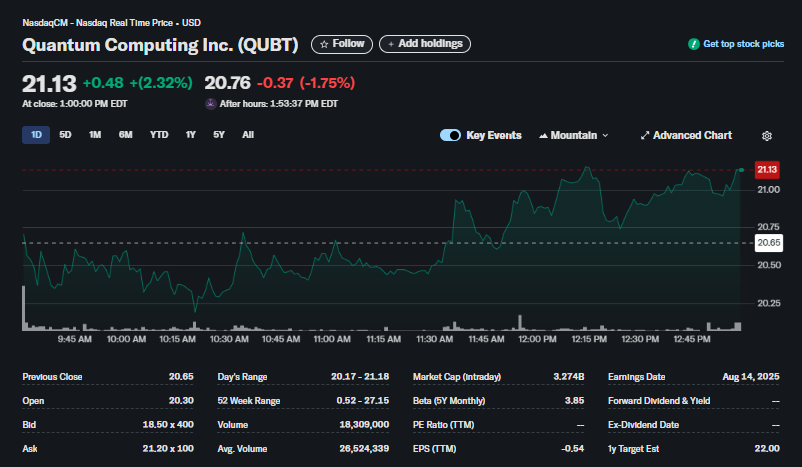The height and width of the screenshot is (467, 802).
Task: Select the 1Y time range
Action: pyautogui.click(x=190, y=135)
